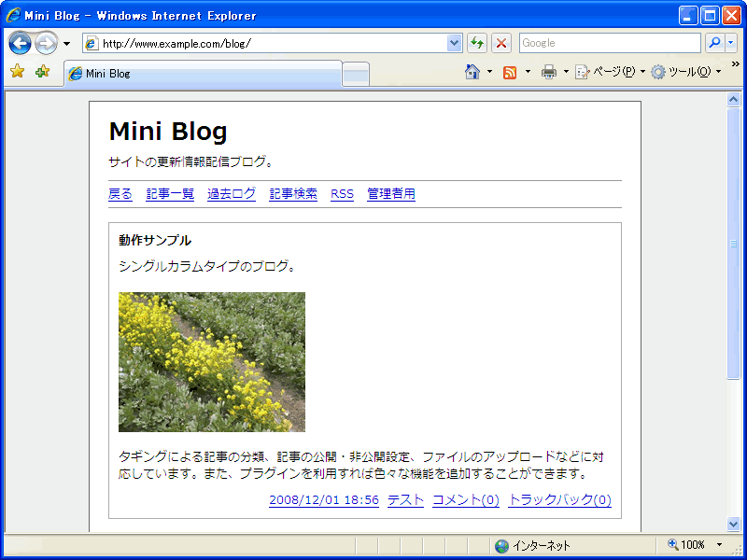Open the search provider dropdown arrow

pyautogui.click(x=731, y=43)
